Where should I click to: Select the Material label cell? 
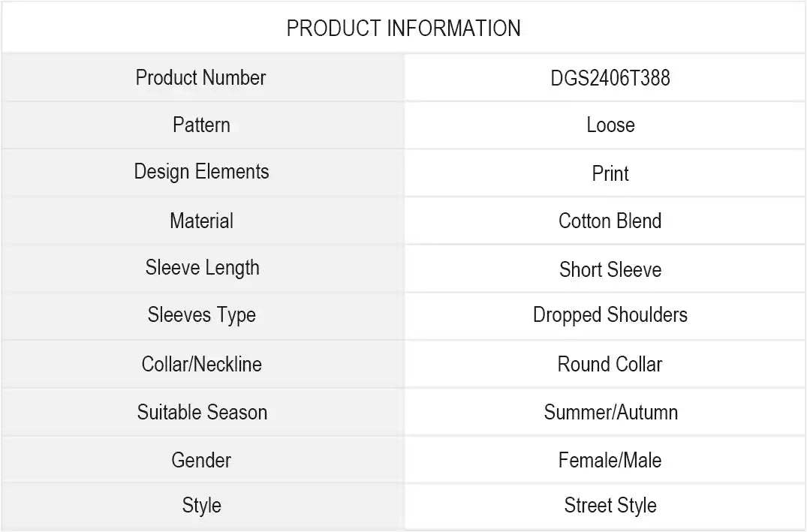(x=201, y=221)
